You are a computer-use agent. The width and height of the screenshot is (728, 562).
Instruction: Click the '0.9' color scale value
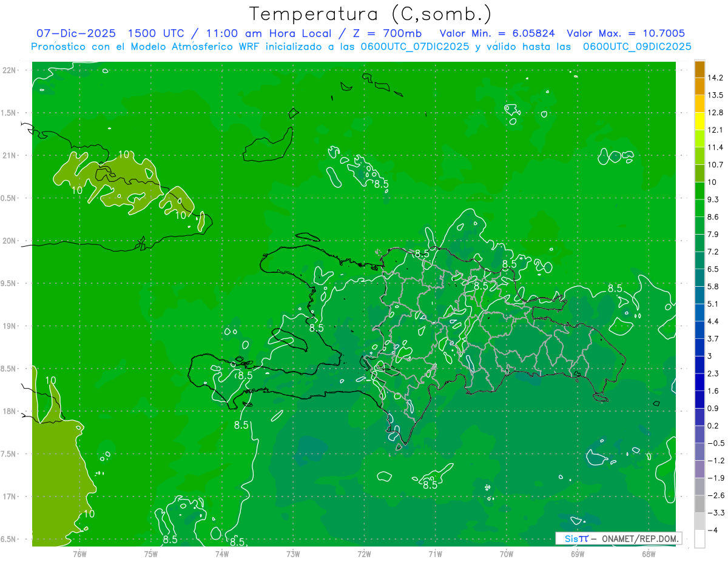pos(713,408)
